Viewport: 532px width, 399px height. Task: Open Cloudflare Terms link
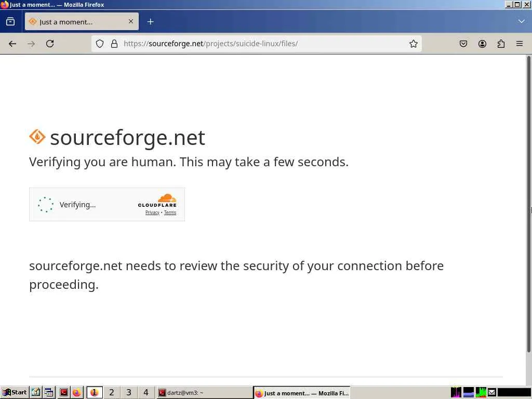pos(170,212)
